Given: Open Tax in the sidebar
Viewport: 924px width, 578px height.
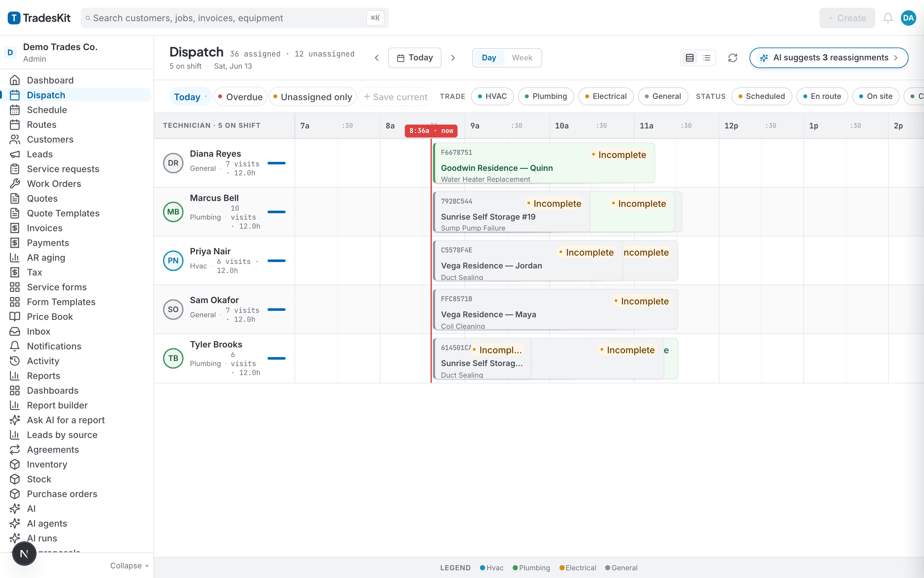Looking at the screenshot, I should coord(76,273).
